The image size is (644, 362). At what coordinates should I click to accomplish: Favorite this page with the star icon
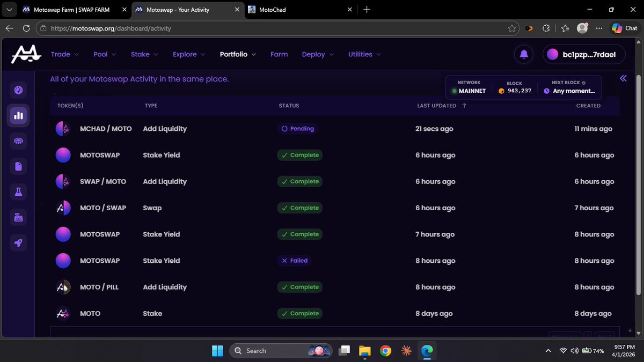click(512, 28)
